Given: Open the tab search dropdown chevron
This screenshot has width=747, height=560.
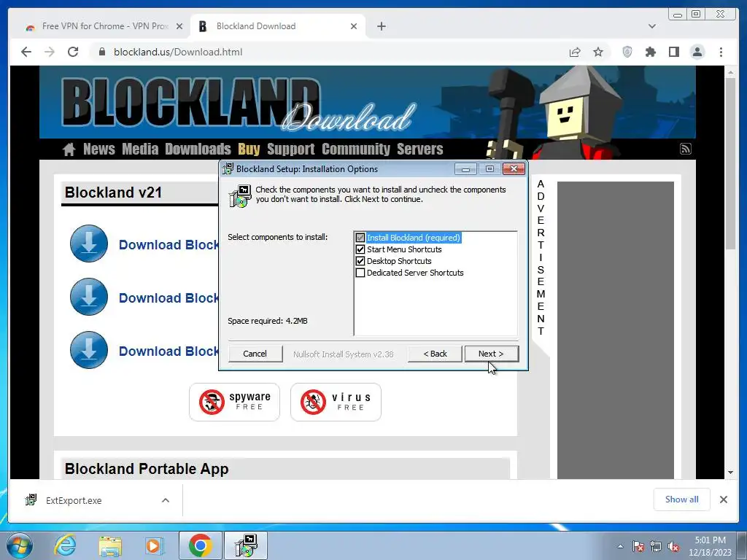Looking at the screenshot, I should point(652,26).
